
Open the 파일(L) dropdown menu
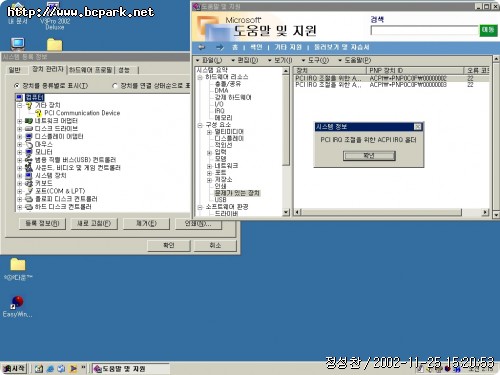(x=209, y=60)
